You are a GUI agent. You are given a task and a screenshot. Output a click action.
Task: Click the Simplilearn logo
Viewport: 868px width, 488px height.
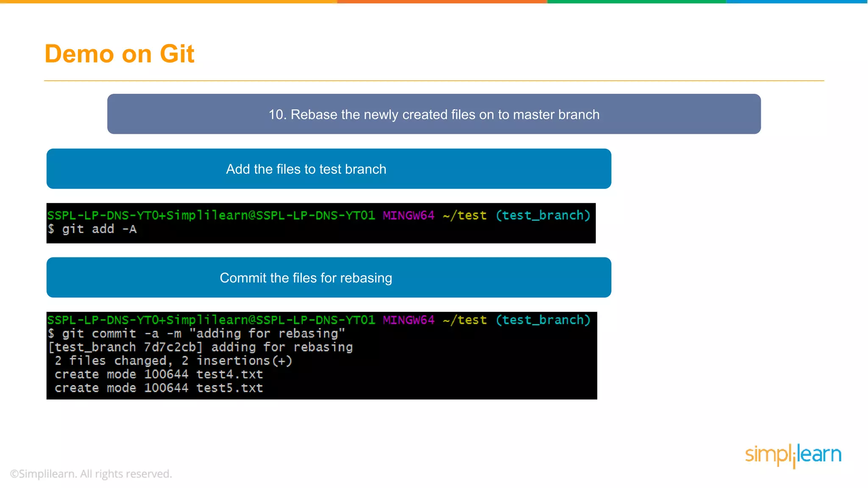[x=793, y=455]
